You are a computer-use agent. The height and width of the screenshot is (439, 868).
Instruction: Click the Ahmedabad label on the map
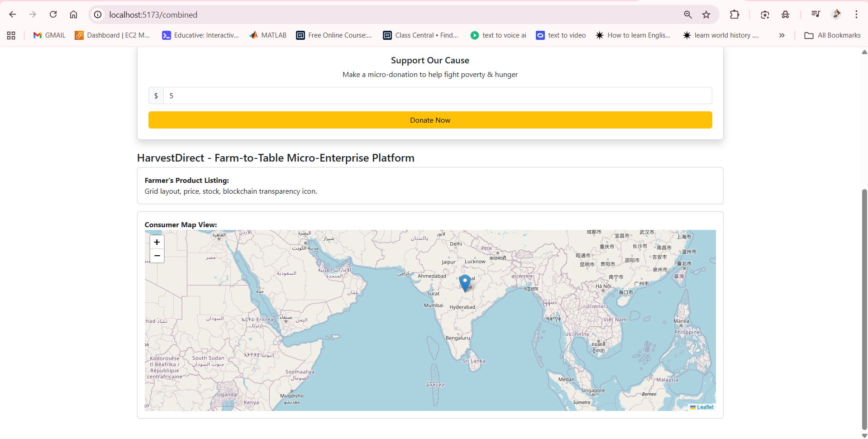click(x=432, y=276)
